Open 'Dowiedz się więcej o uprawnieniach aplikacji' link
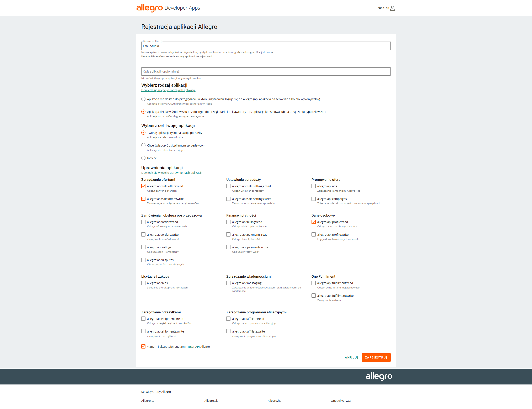Screen dimensions: 532x409 (x=172, y=173)
